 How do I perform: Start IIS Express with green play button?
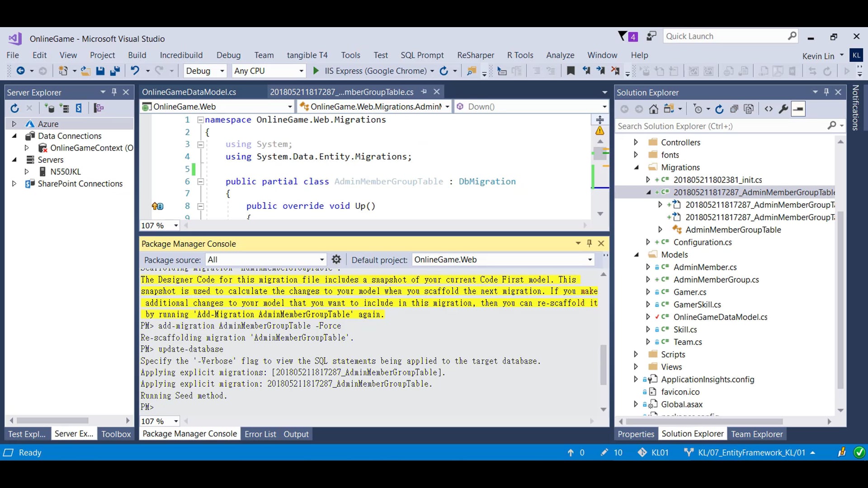tap(316, 71)
